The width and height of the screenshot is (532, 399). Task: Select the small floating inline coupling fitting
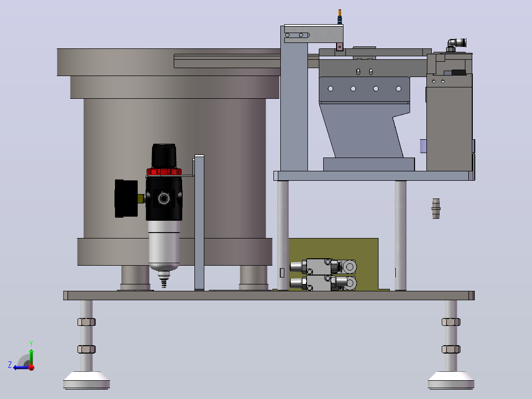tap(436, 208)
